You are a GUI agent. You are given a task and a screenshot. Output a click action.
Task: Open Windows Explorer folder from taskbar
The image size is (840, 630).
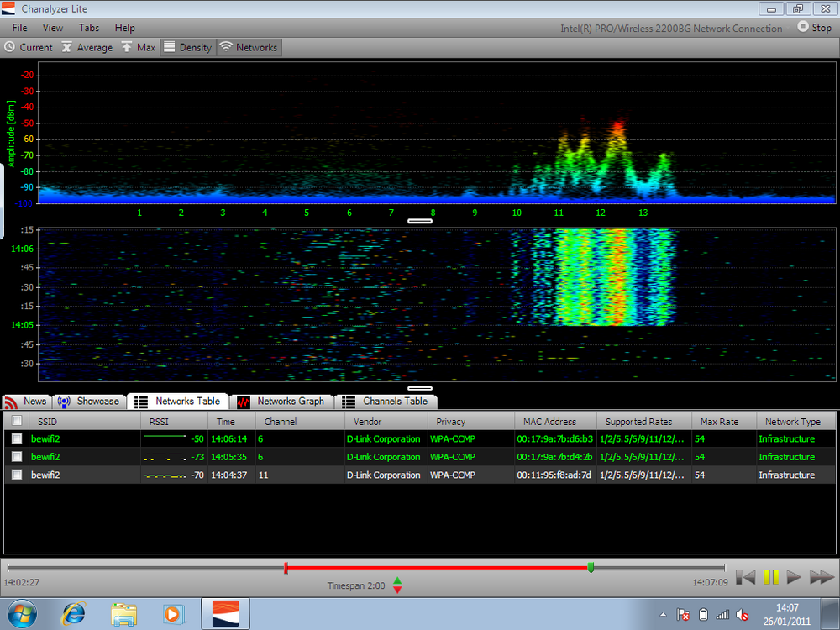tap(123, 614)
